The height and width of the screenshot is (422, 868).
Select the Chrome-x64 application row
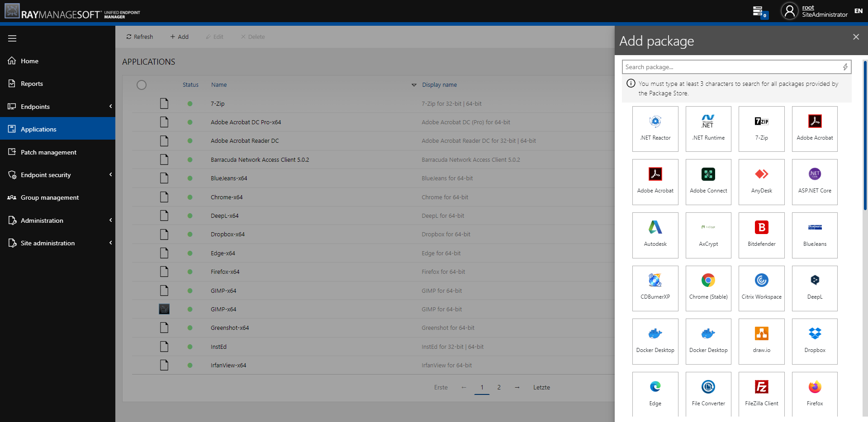[373, 197]
